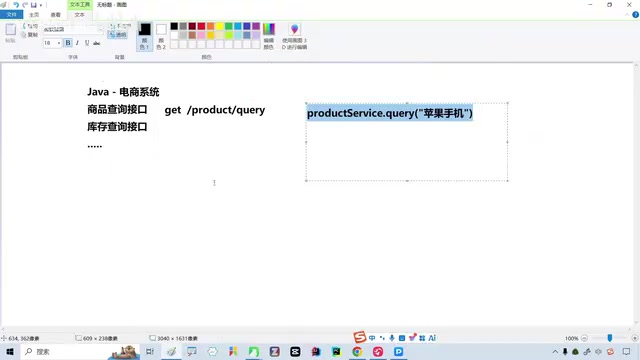This screenshot has height=360, width=640.
Task: Open the PyCharm taskbar icon
Action: tap(336, 351)
